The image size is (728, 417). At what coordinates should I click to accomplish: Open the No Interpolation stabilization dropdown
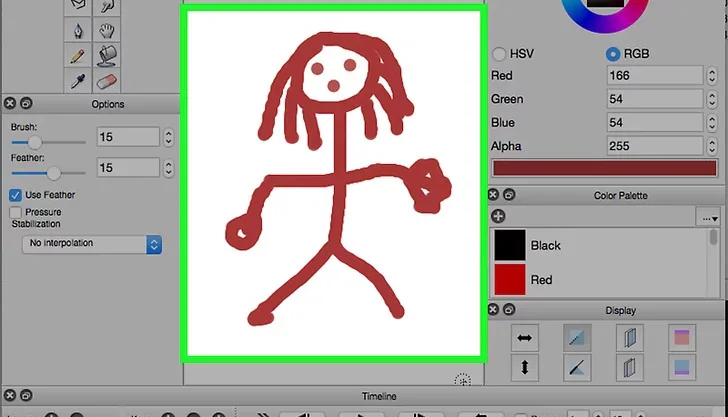pos(92,244)
